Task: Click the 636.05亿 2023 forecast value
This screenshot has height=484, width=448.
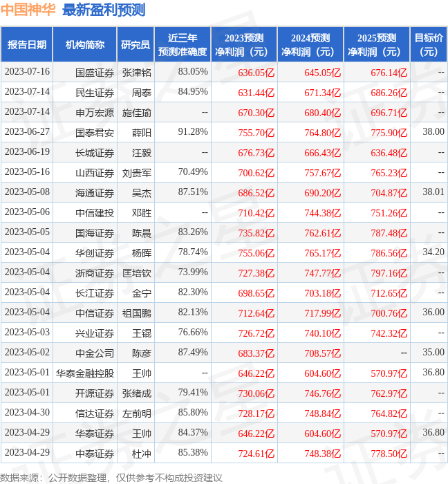Action: pyautogui.click(x=256, y=73)
